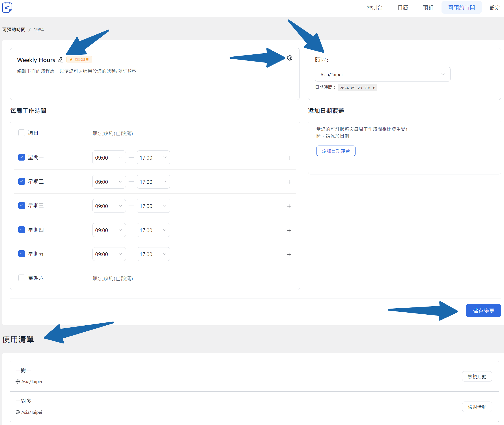
Task: Enable the 星期六 checkbox
Action: point(22,278)
